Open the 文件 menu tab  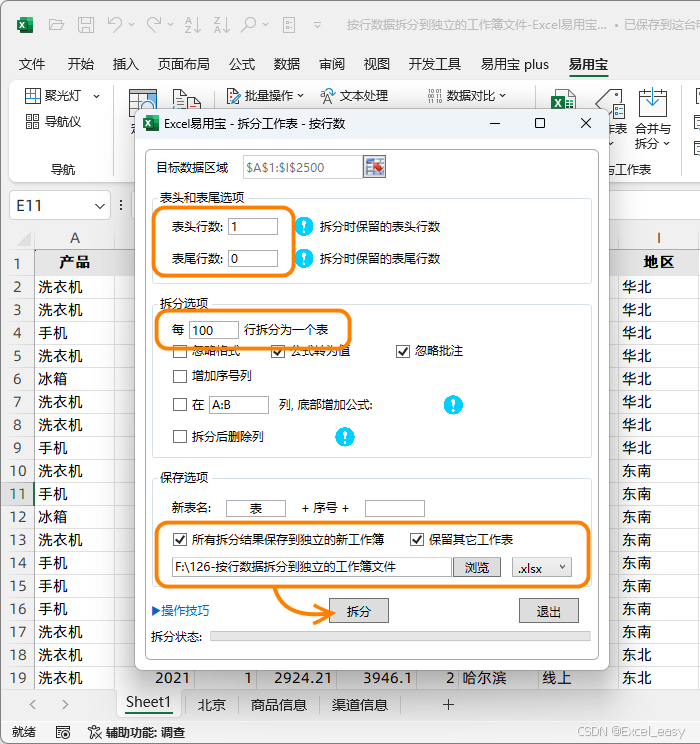point(32,64)
